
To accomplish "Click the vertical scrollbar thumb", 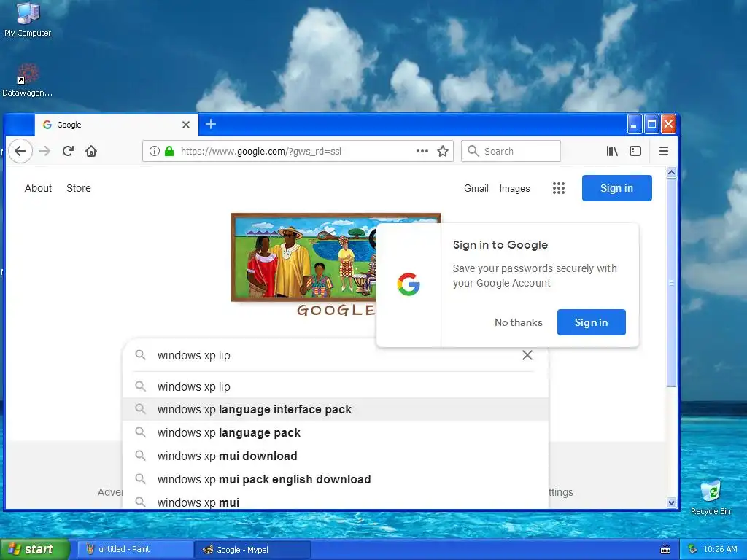I will pos(671,283).
